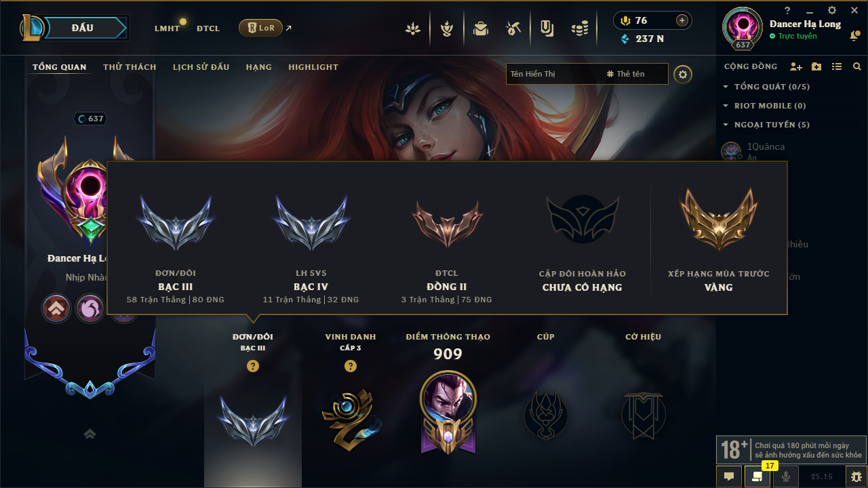
Task: Switch to the LỊCH SỬ ĐẤU tab
Action: pyautogui.click(x=201, y=67)
